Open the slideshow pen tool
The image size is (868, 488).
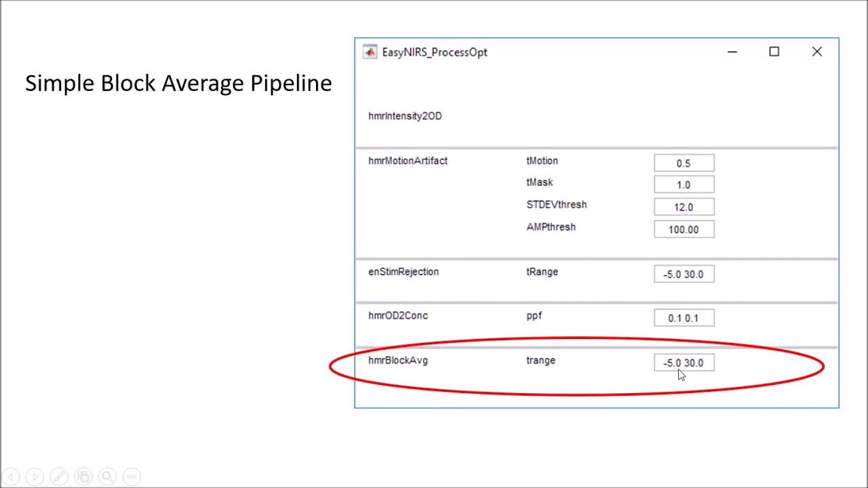[x=59, y=476]
